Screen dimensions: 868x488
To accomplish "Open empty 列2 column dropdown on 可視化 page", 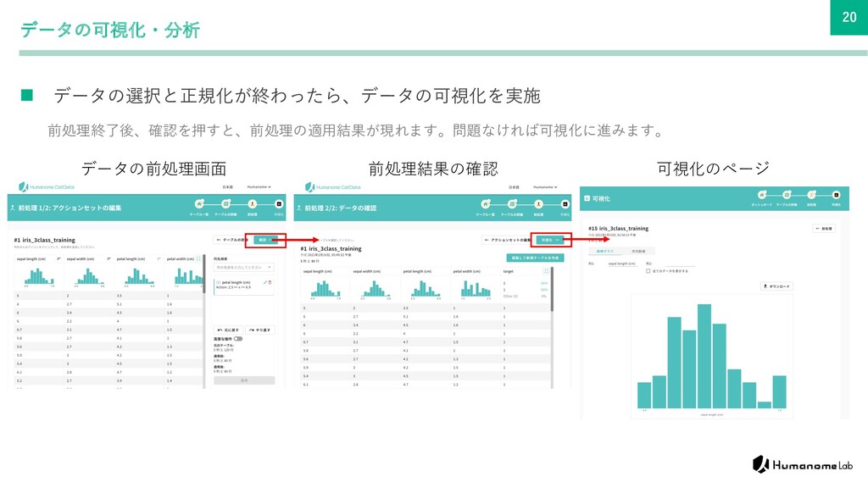I will coord(679,264).
